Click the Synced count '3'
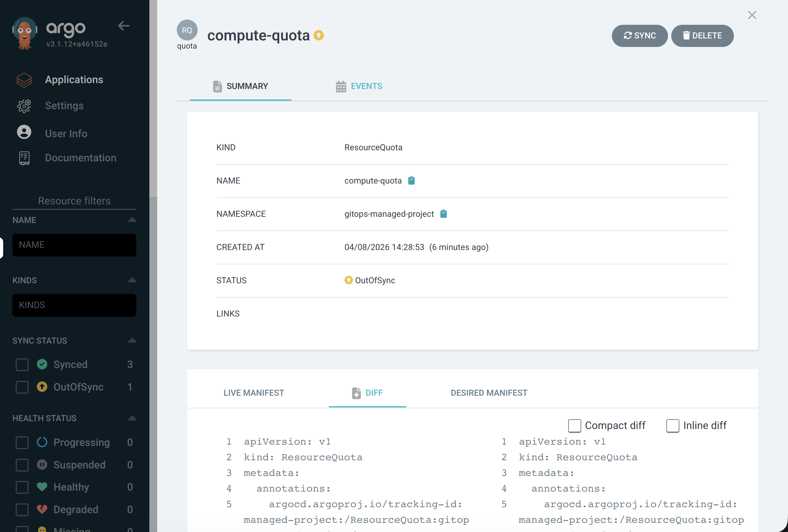 (x=130, y=364)
